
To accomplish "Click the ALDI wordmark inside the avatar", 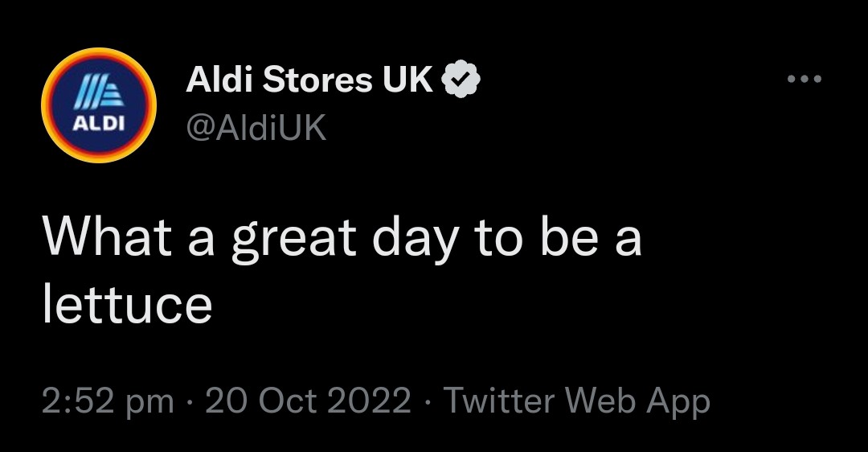I will point(98,125).
